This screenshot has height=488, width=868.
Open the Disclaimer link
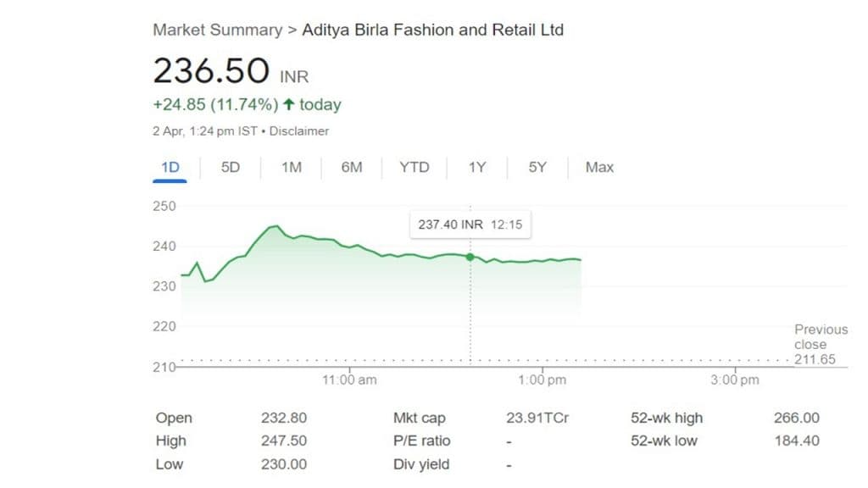pyautogui.click(x=299, y=131)
